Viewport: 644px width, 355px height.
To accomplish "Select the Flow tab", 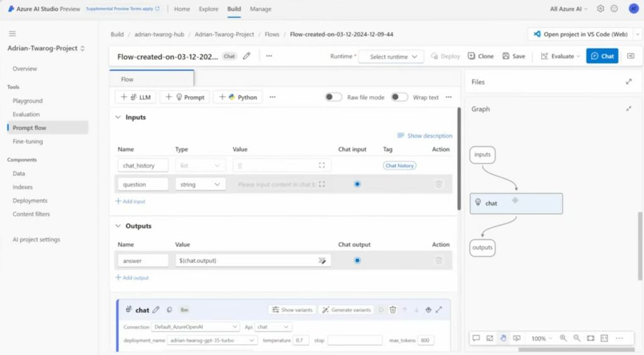I will click(152, 79).
